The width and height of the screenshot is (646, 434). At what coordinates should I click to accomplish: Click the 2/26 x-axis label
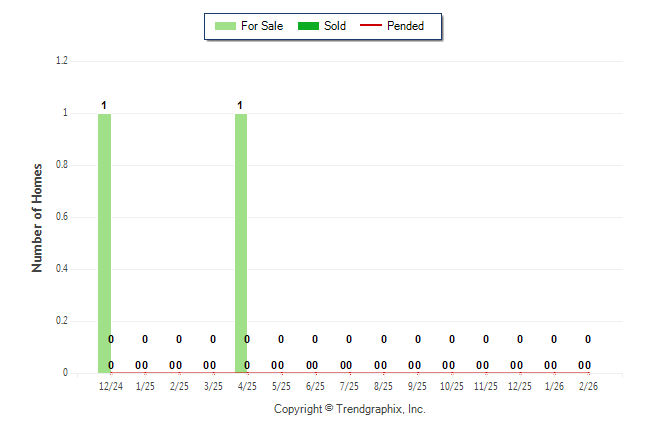coord(588,386)
